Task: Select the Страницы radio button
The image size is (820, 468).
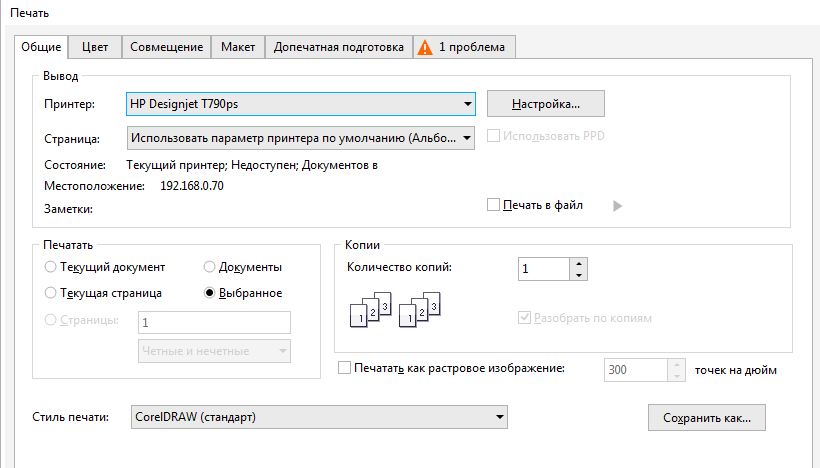Action: click(x=50, y=319)
